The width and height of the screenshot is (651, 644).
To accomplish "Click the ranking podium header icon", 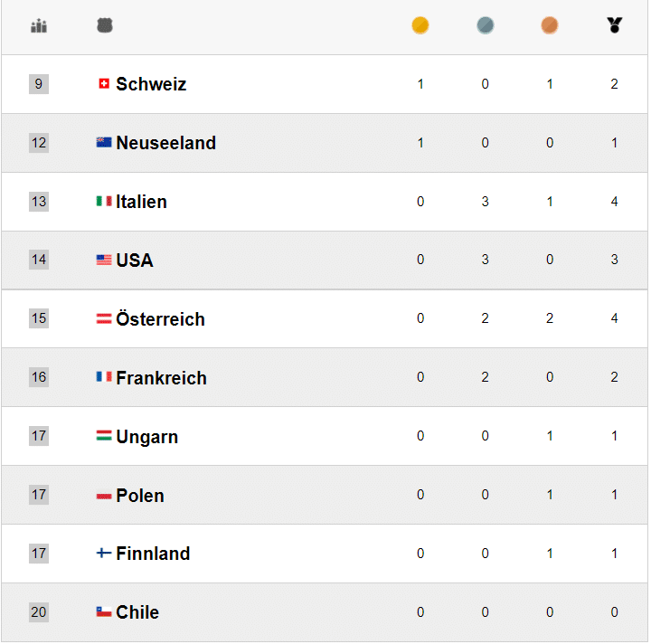I will click(39, 25).
